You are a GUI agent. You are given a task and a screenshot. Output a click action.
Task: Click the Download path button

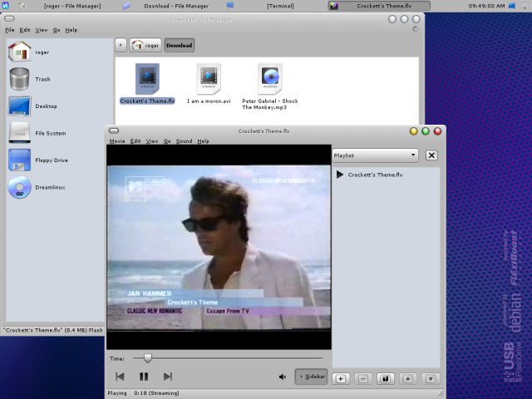[x=180, y=45]
